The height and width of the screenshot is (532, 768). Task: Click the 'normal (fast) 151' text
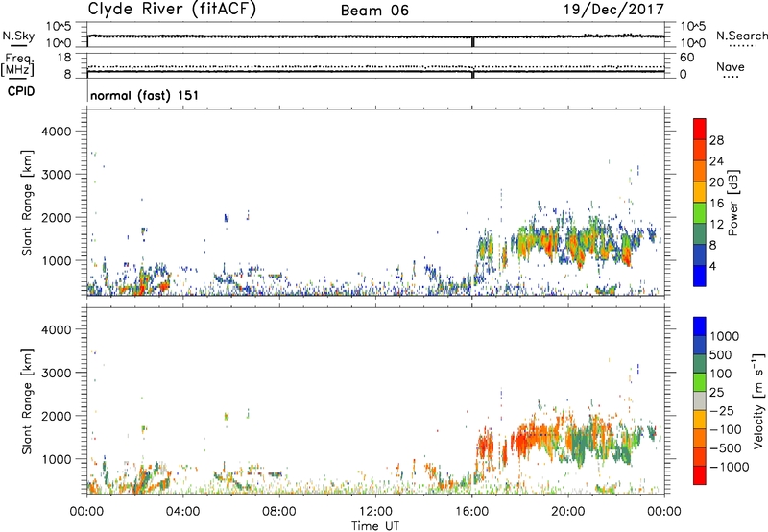145,95
